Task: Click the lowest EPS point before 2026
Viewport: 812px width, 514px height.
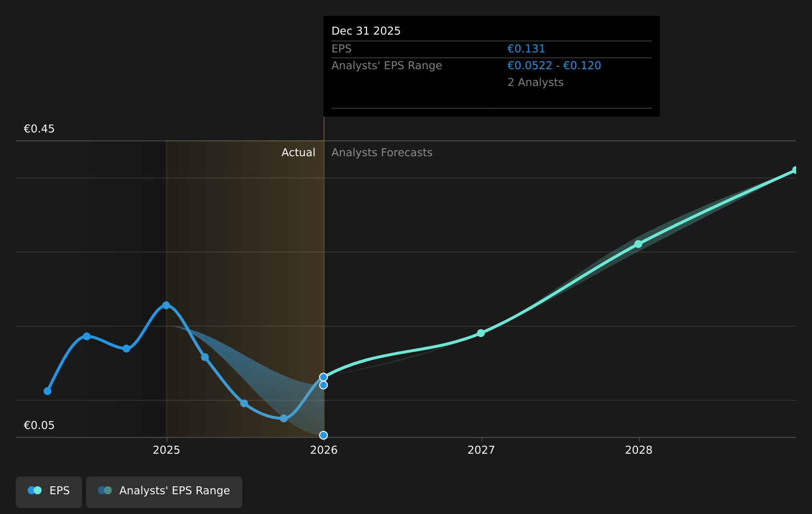Action: click(x=284, y=419)
